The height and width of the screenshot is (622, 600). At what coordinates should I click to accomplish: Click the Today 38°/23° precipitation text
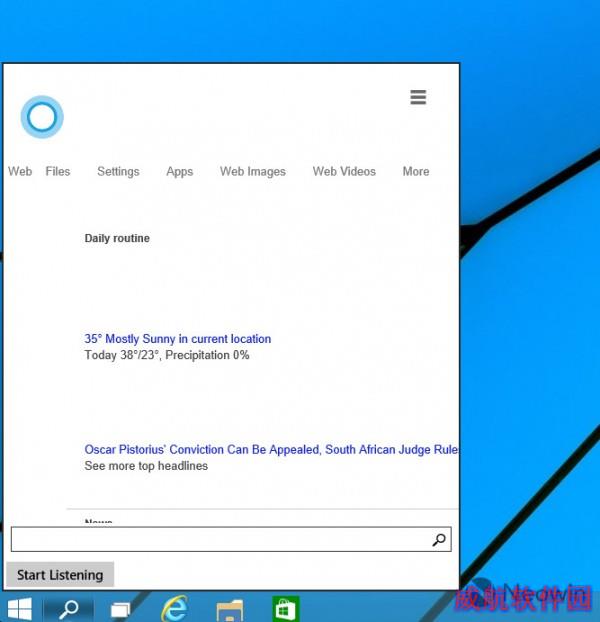(167, 355)
